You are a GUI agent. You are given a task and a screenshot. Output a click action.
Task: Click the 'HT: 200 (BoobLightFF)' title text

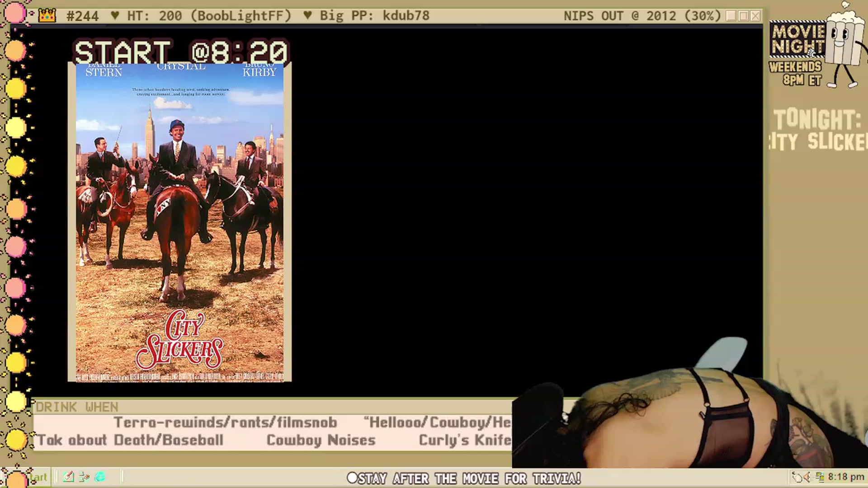pos(209,16)
